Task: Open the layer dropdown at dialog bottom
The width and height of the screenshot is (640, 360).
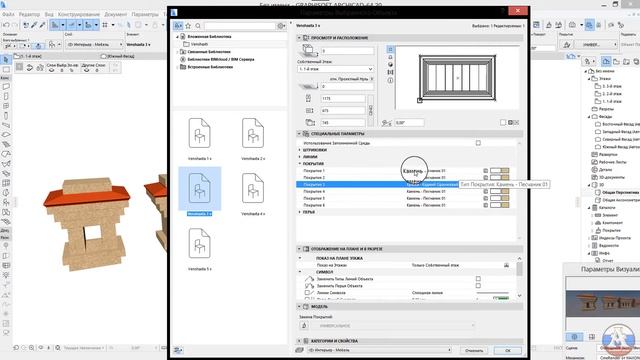Action: pos(380,350)
